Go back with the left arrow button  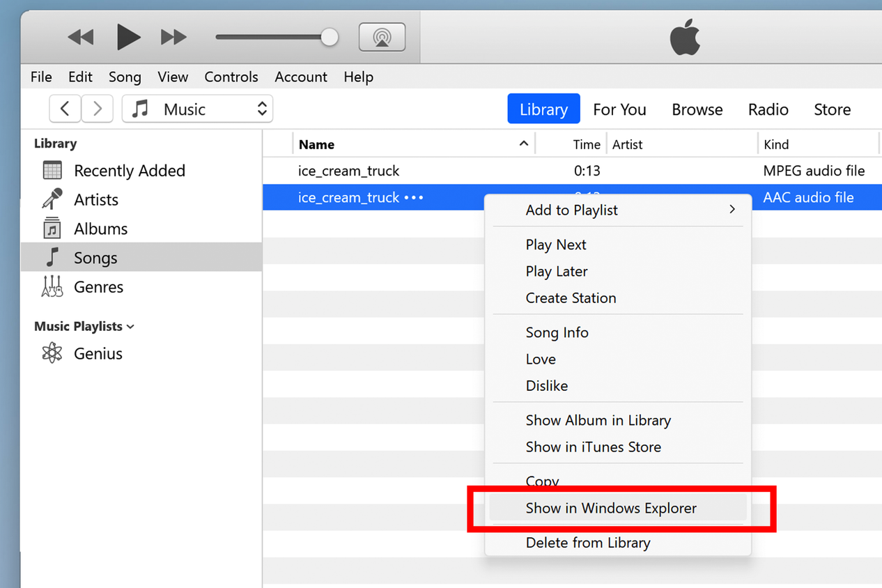65,109
